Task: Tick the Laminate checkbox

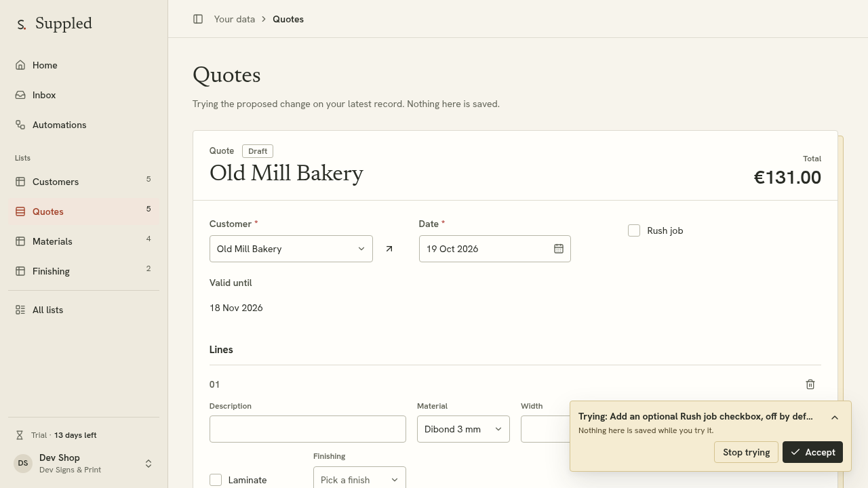Action: pyautogui.click(x=216, y=480)
